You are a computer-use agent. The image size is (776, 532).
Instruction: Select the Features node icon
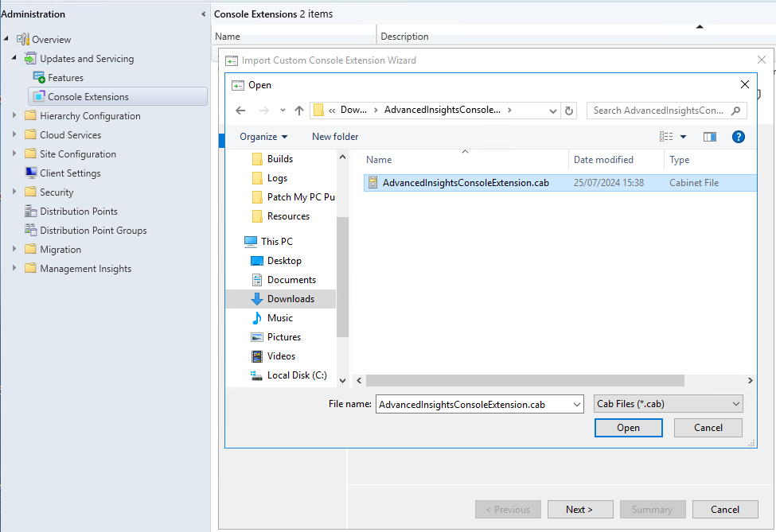[x=39, y=78]
